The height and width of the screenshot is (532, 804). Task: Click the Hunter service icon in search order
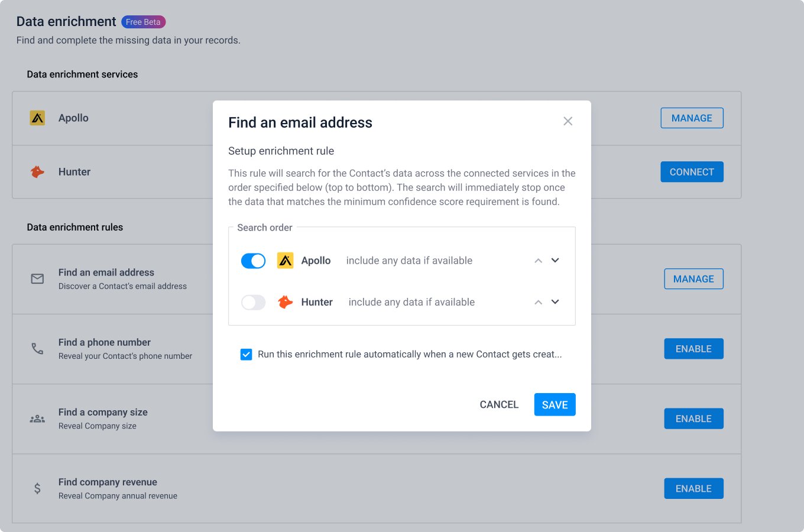point(285,302)
